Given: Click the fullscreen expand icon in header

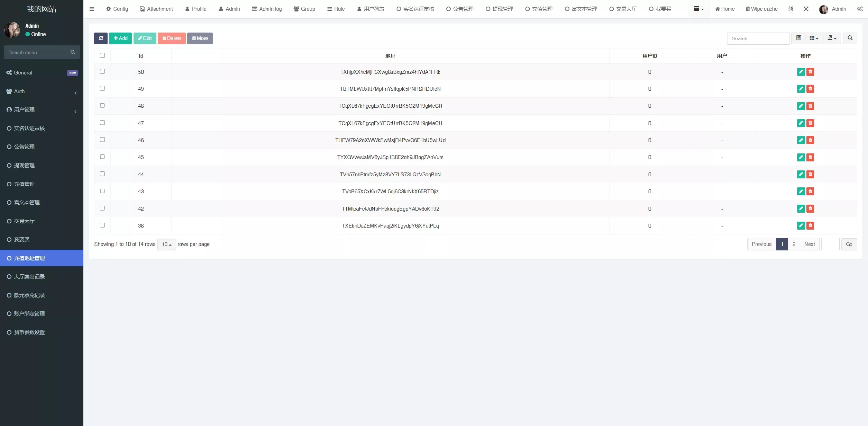Looking at the screenshot, I should click(806, 9).
